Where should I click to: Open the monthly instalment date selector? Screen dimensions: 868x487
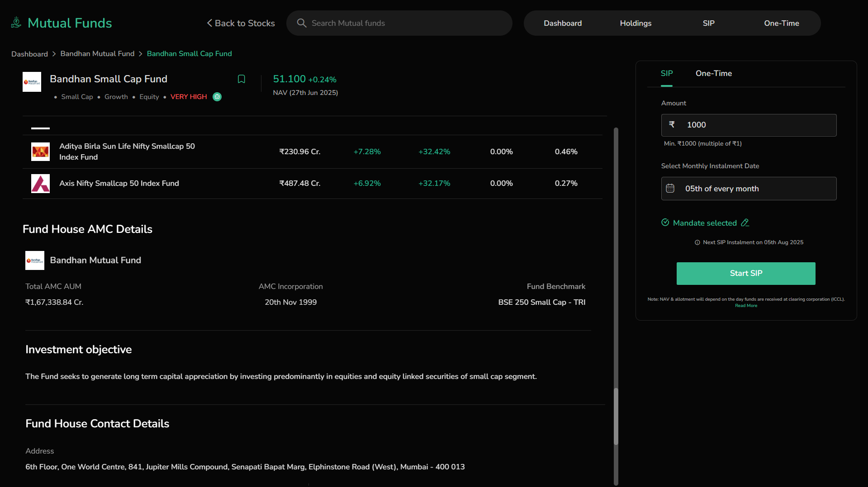pyautogui.click(x=749, y=189)
